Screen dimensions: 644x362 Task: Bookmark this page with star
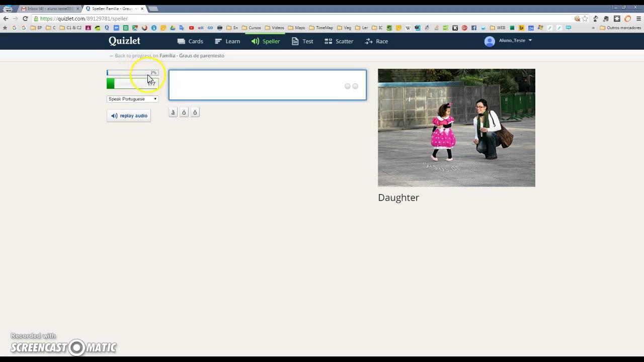click(585, 19)
